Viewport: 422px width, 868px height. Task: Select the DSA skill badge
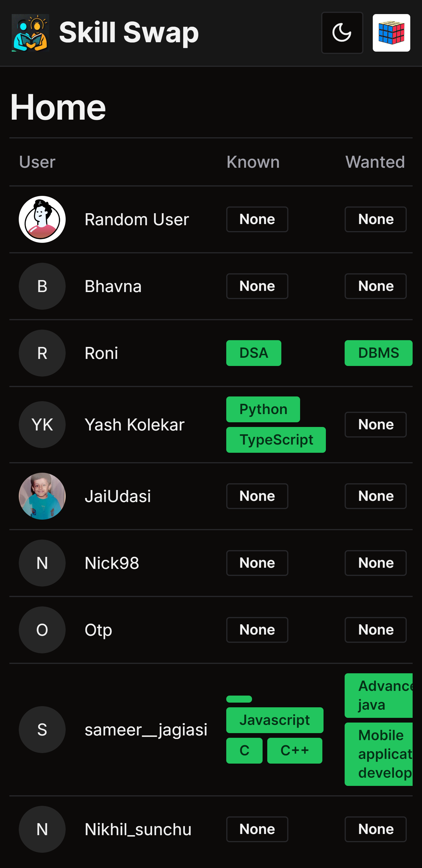coord(253,353)
